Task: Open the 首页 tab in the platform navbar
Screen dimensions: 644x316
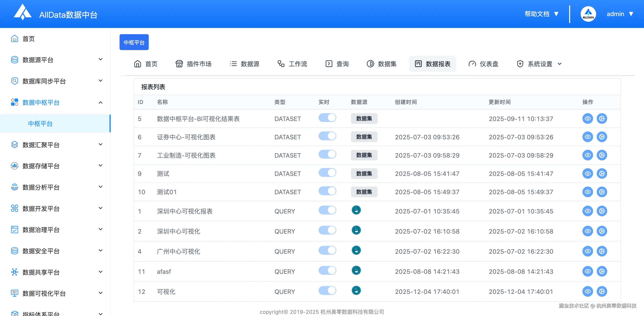Action: (146, 64)
